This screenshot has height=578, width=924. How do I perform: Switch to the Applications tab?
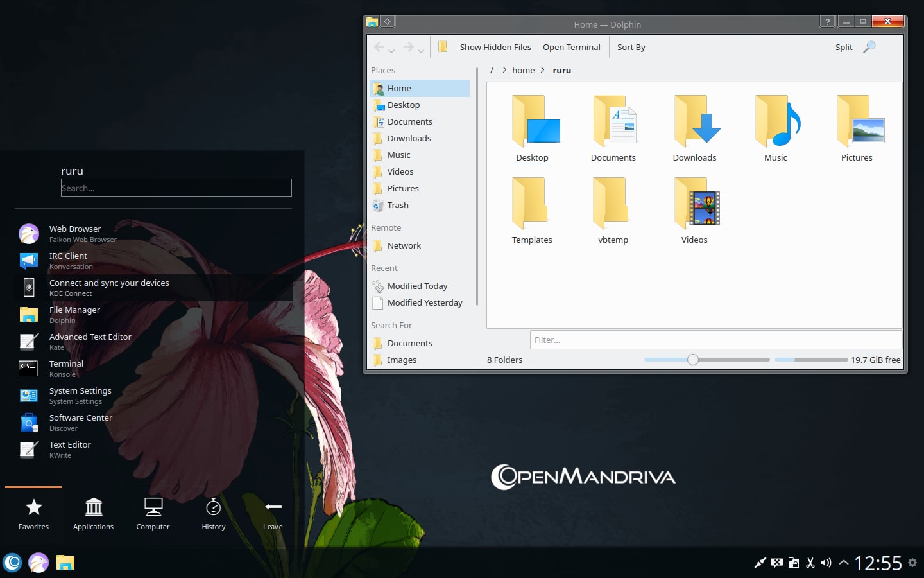93,514
